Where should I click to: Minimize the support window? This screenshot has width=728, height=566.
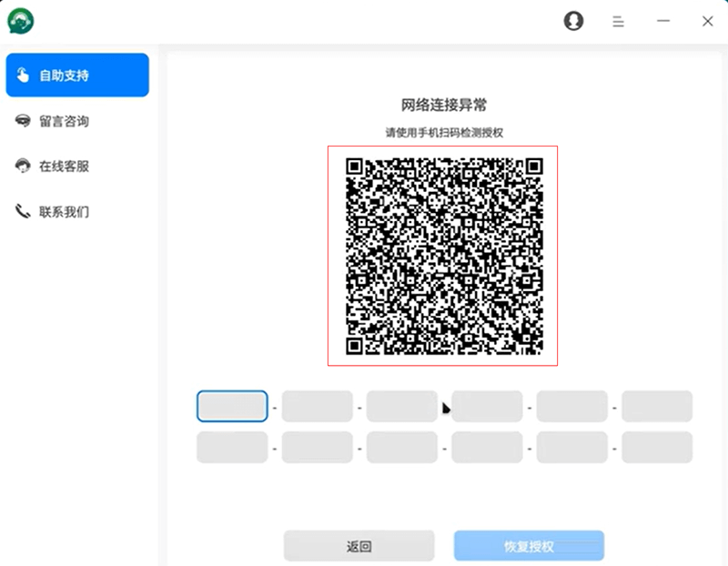tap(663, 21)
